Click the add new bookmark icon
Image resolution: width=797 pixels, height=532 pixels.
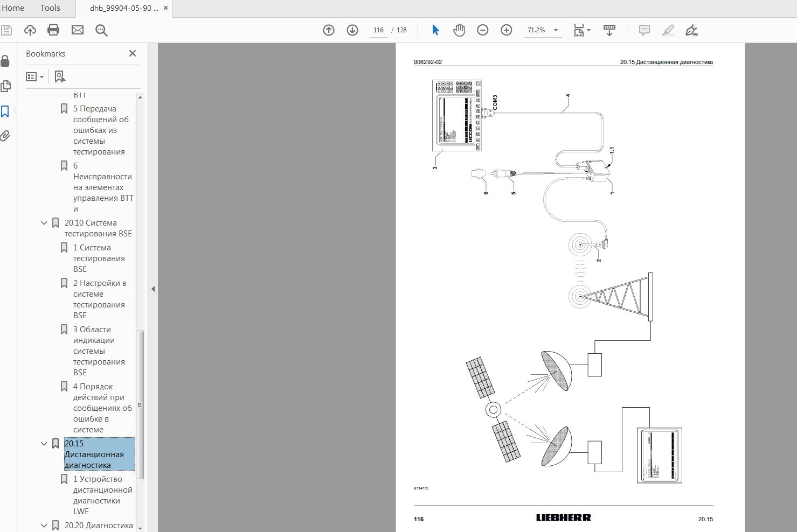(60, 77)
